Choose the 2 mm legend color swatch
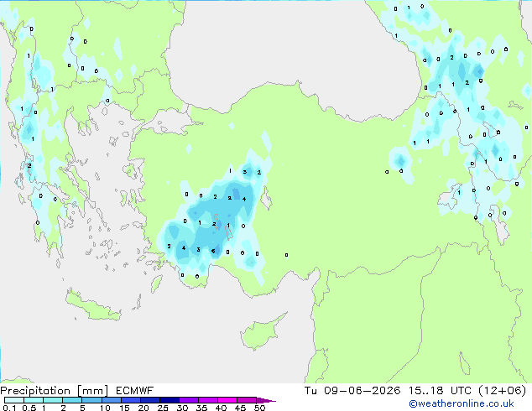 click(x=72, y=400)
